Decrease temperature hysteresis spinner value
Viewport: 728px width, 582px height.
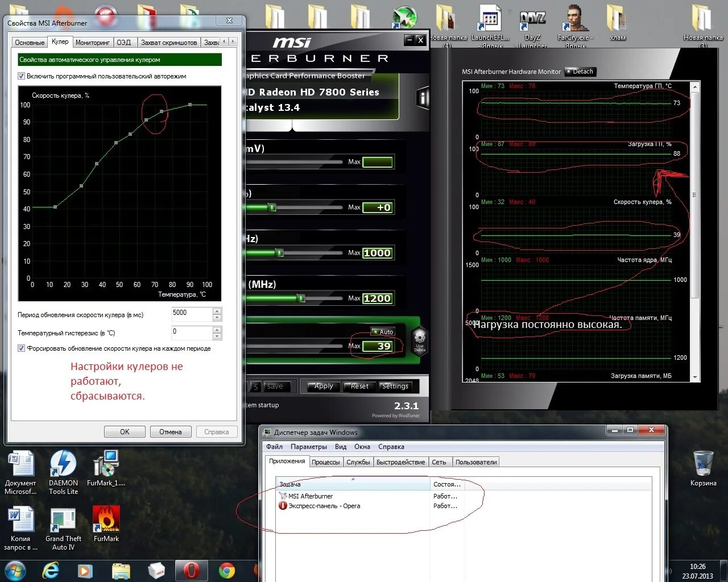click(217, 336)
